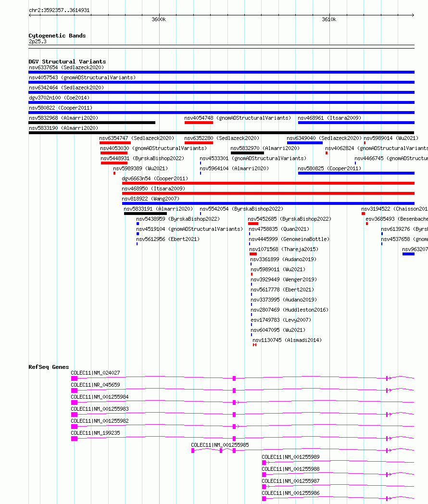Click the nsv4053030 gnomAD variant label
Image resolution: width=428 pixels, height=504 pixels.
point(153,148)
